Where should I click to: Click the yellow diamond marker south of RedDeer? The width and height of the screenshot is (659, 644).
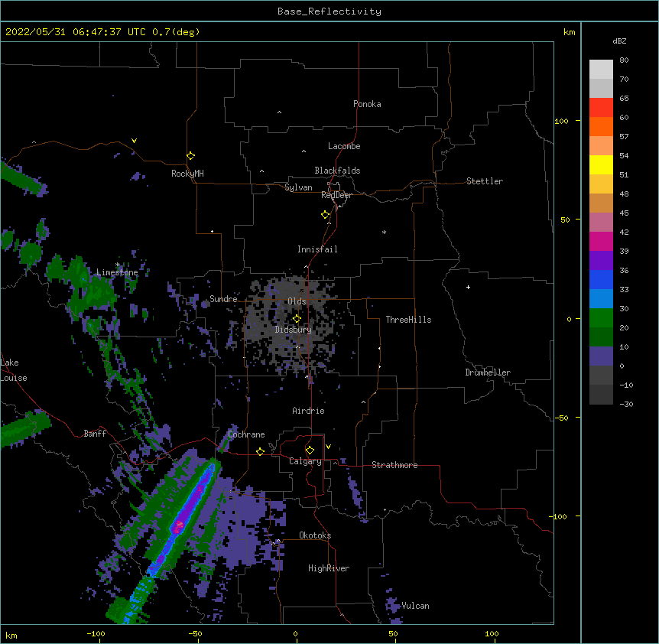[325, 215]
